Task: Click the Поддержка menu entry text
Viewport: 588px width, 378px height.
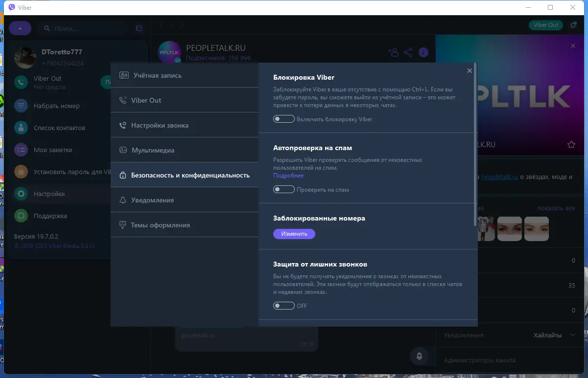Action: (50, 216)
